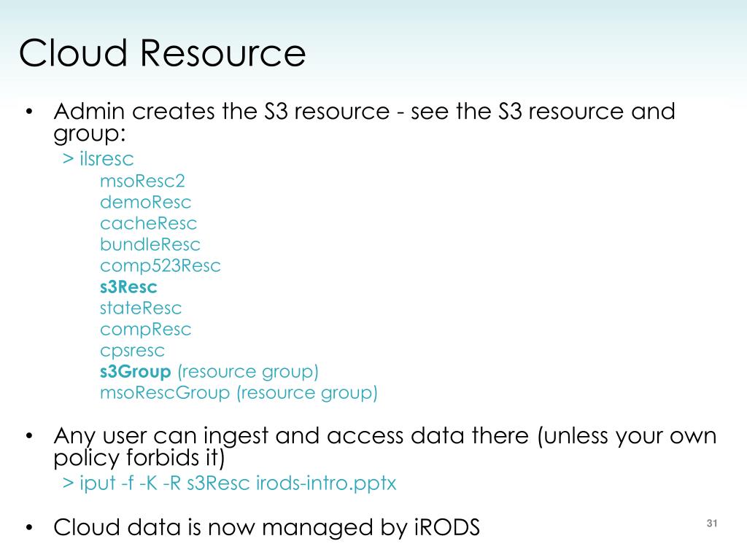Click the 'cpsresc' resource entry
747x560 pixels.
[132, 351]
